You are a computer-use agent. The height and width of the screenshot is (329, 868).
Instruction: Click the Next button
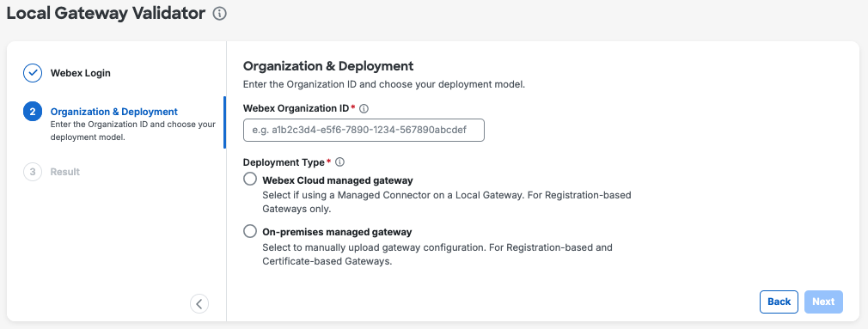point(823,302)
